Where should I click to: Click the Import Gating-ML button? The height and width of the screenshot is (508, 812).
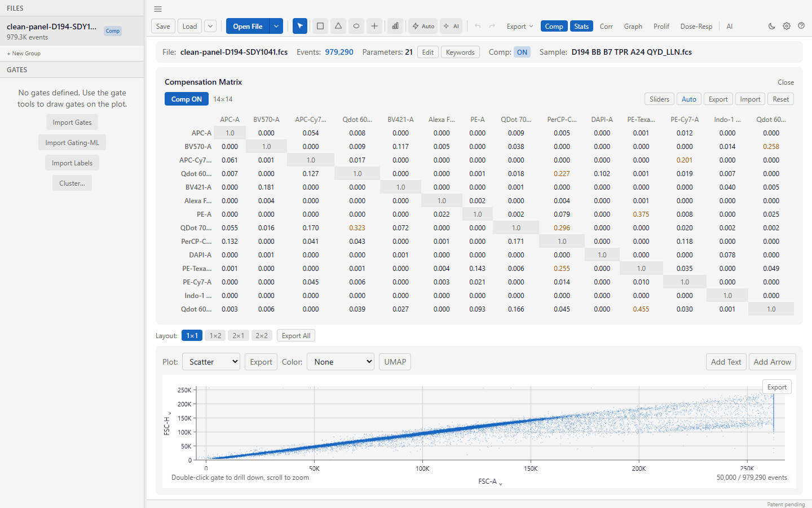click(x=72, y=142)
